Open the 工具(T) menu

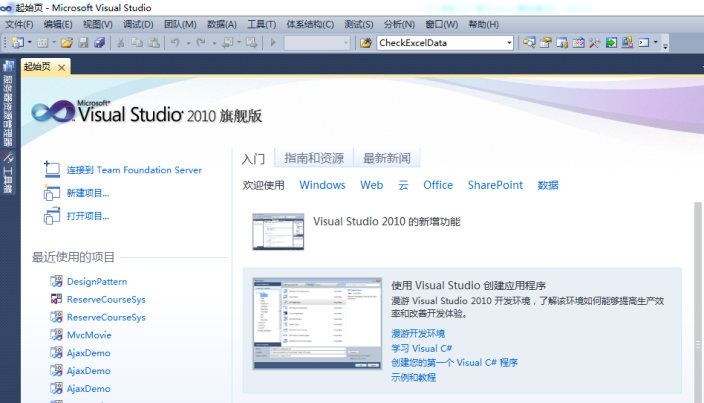261,25
